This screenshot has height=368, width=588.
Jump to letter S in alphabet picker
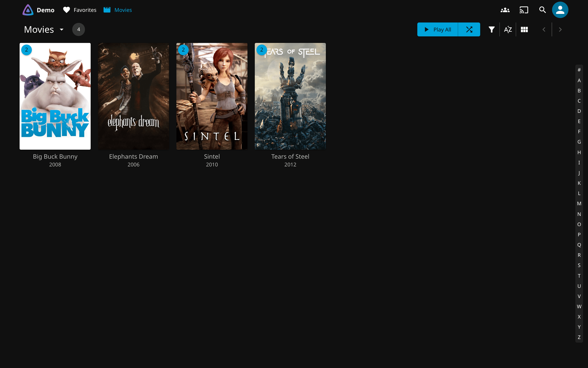(579, 265)
